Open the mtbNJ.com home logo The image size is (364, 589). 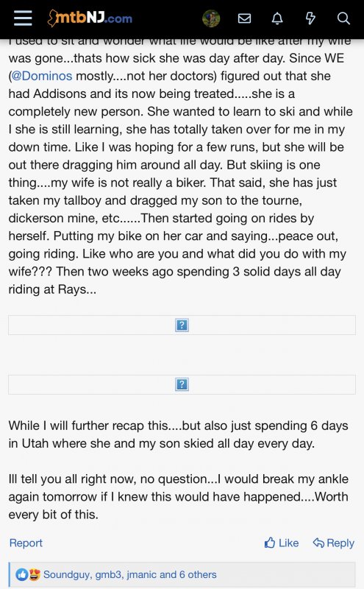(90, 18)
